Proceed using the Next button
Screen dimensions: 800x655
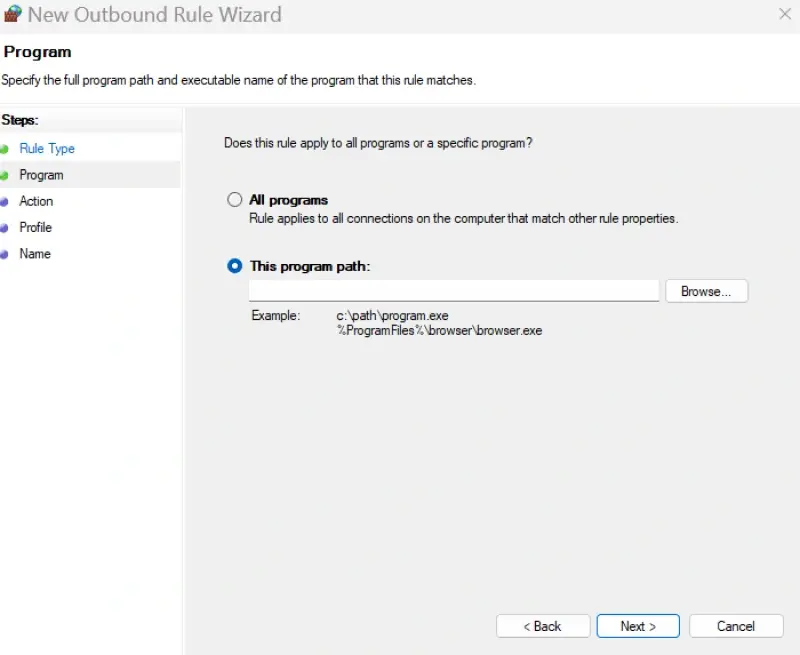(637, 626)
